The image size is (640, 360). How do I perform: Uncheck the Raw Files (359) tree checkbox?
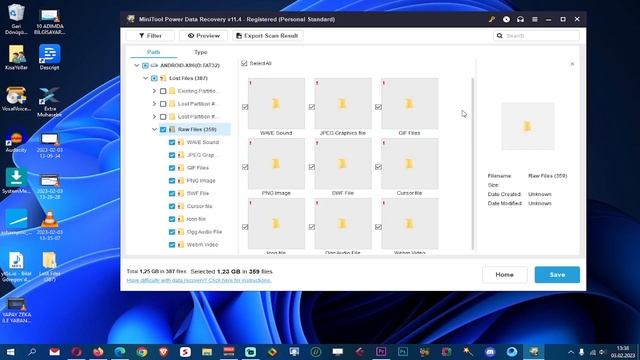click(x=163, y=129)
